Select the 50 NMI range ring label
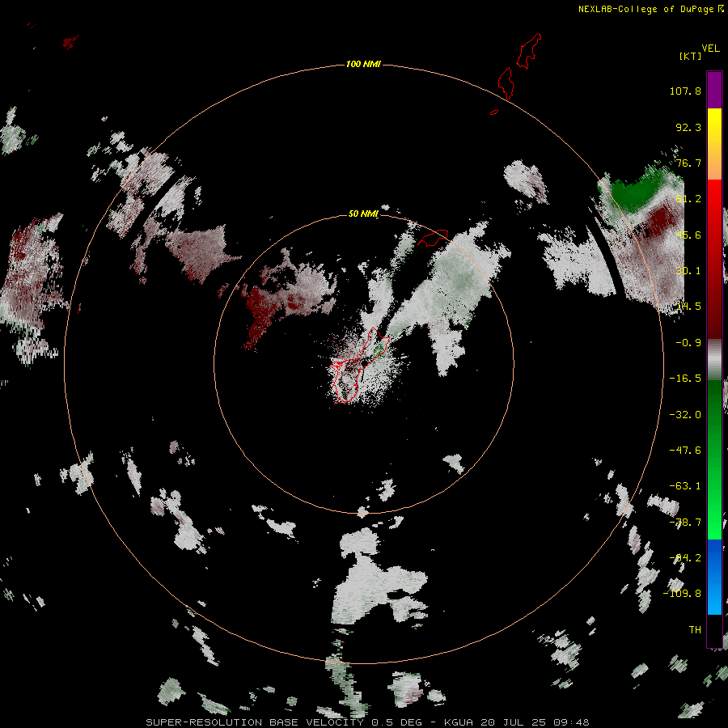 [363, 214]
